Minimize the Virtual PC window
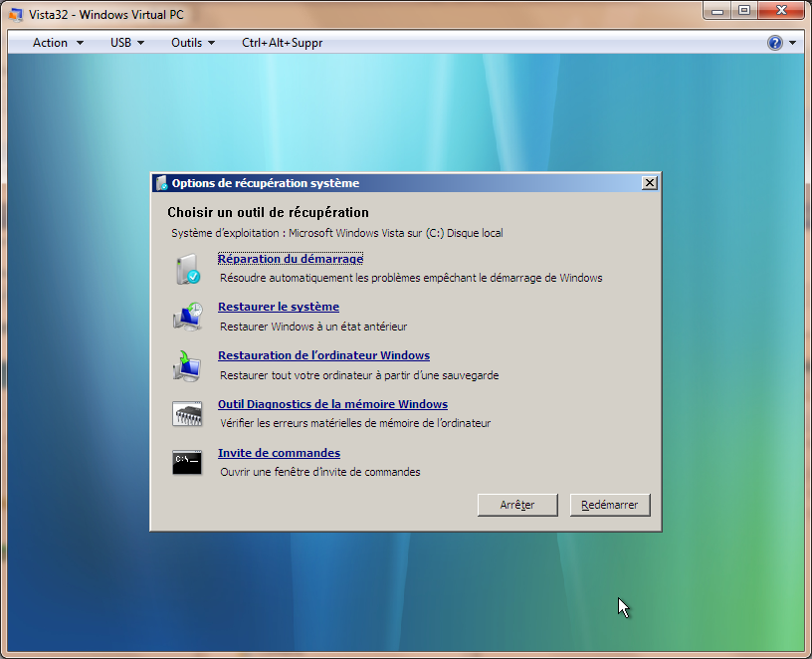The image size is (812, 659). pyautogui.click(x=717, y=11)
